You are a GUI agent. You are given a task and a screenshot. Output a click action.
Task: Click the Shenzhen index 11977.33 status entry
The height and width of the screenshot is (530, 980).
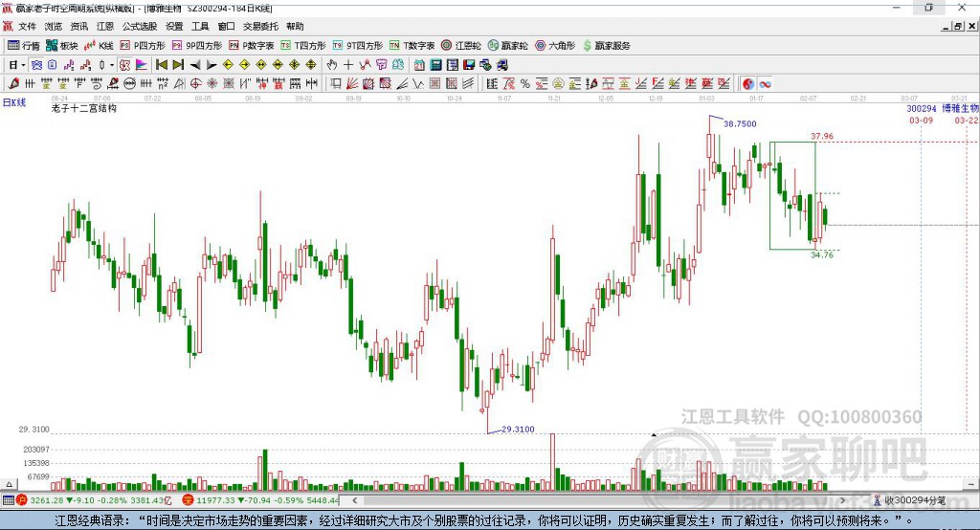260,500
